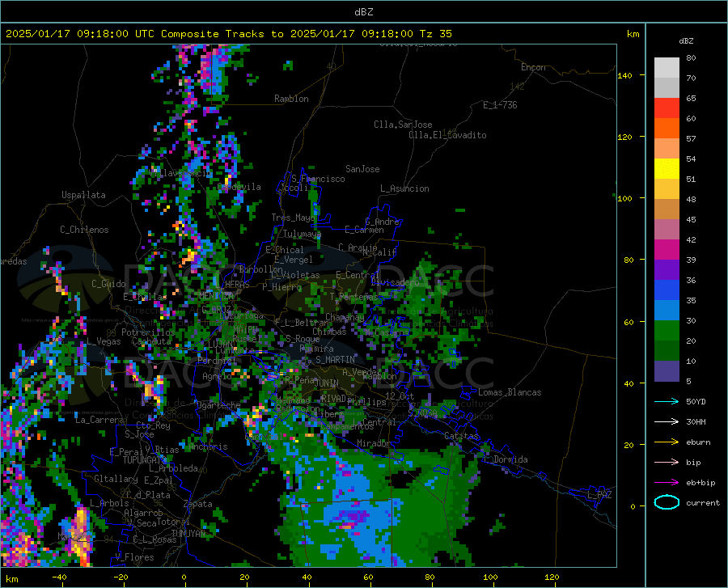
Task: Click the Ugarteche map label
Action: tap(218, 404)
